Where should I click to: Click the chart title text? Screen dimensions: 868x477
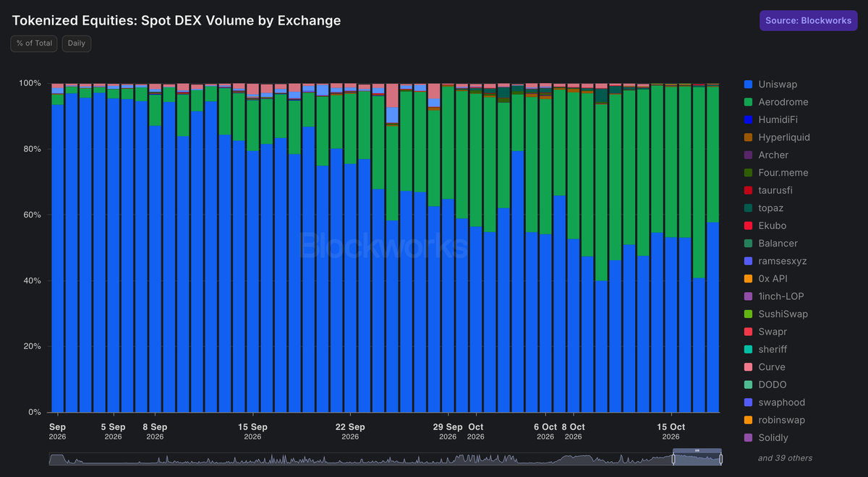(x=176, y=20)
